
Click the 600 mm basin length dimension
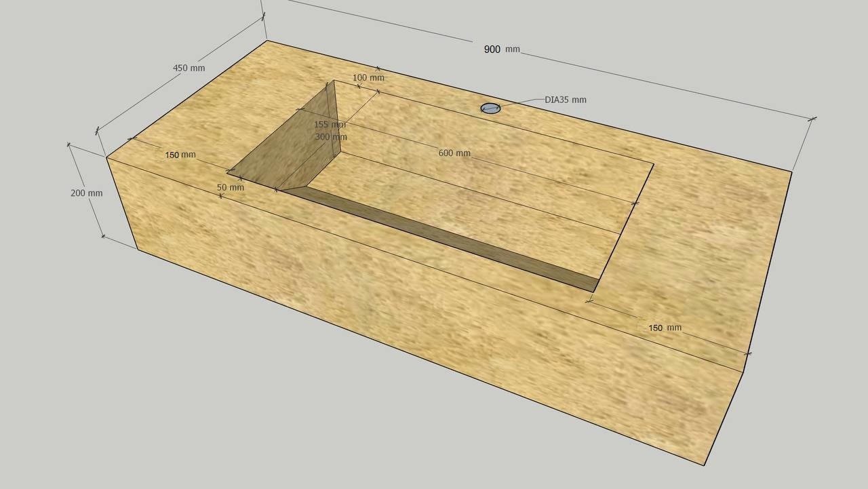pyautogui.click(x=454, y=153)
